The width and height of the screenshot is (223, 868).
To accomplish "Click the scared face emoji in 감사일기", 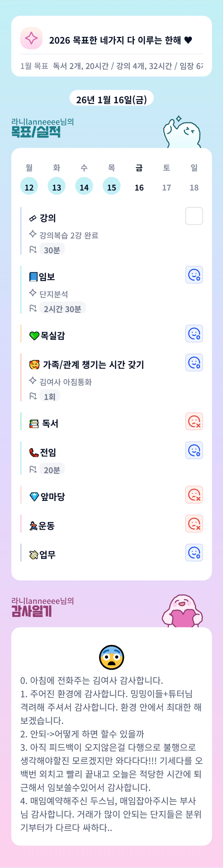I will (x=112, y=657).
